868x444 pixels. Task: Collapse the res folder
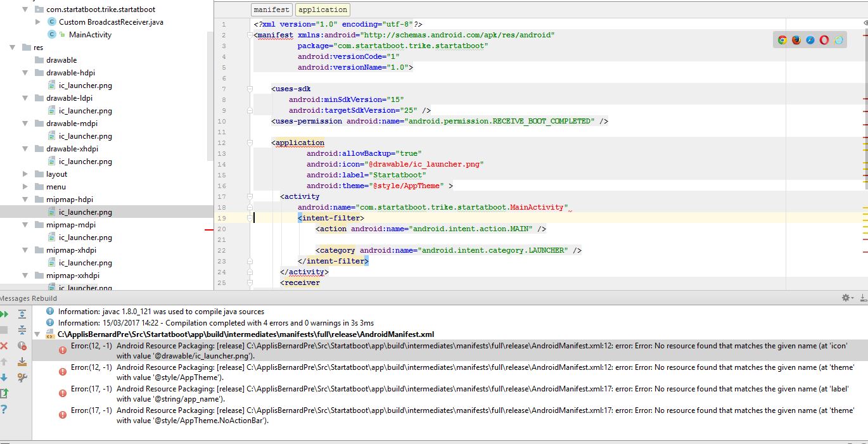click(13, 48)
